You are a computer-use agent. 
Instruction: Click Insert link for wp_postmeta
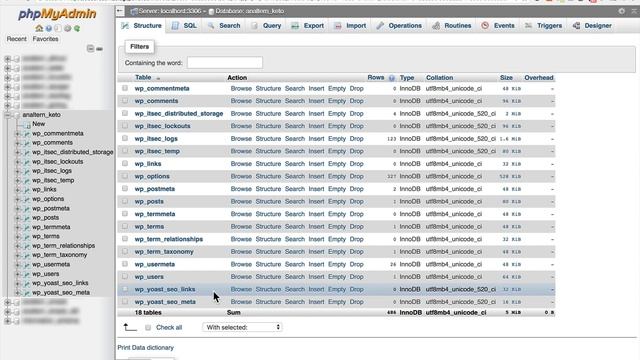pos(316,189)
